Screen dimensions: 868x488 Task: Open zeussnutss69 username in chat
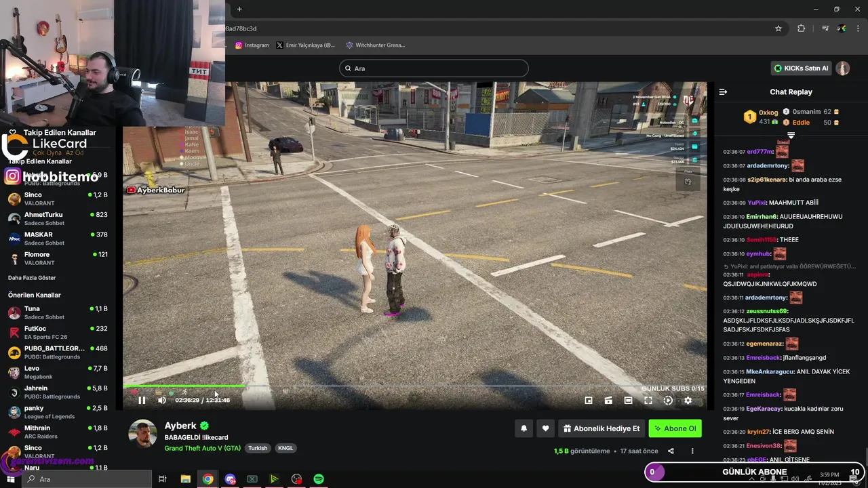tap(767, 311)
